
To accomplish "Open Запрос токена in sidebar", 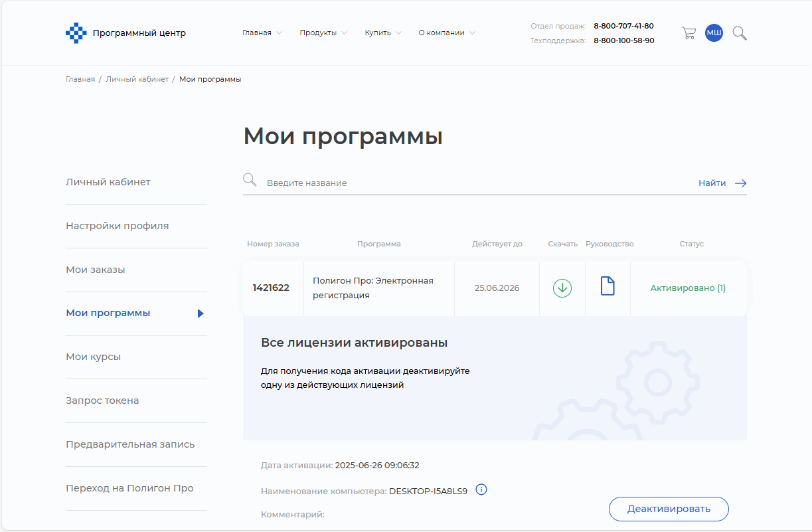I will (x=102, y=400).
